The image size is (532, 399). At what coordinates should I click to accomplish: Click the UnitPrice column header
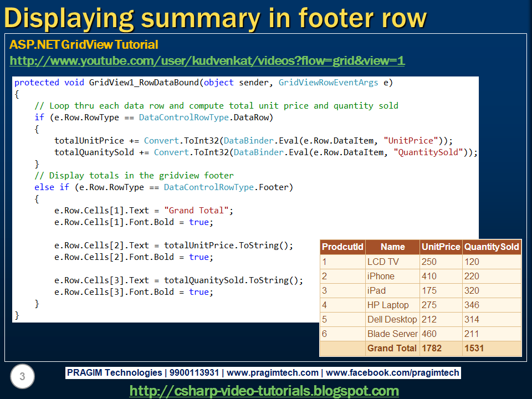(x=442, y=247)
